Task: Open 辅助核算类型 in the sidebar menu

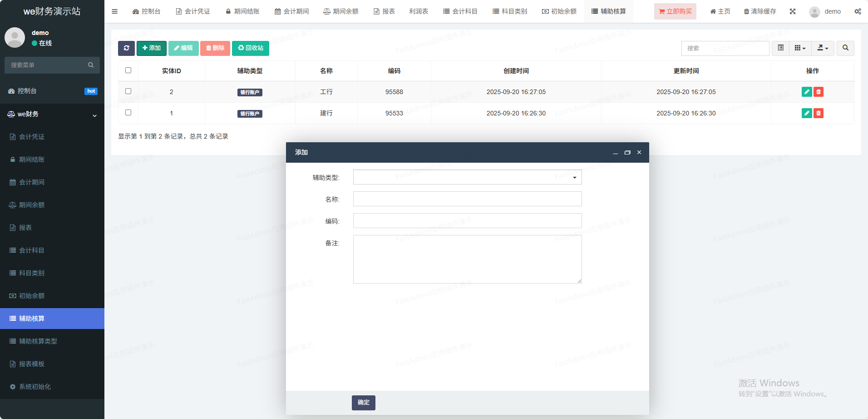Action: pos(38,341)
